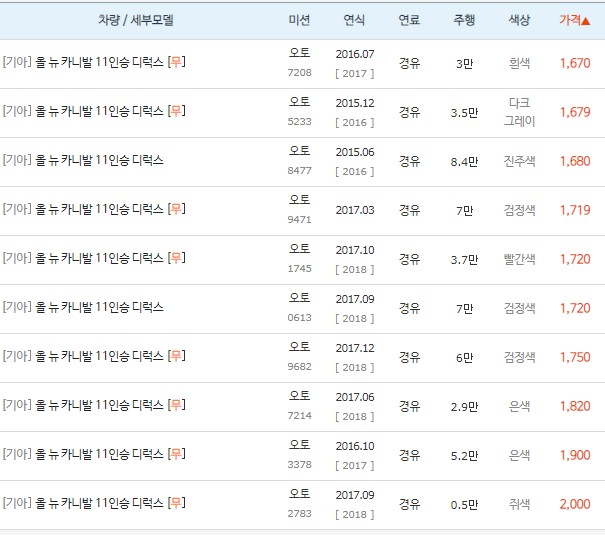605x535 pixels.
Task: Click the 2.9만 mileage value
Action: (x=464, y=407)
